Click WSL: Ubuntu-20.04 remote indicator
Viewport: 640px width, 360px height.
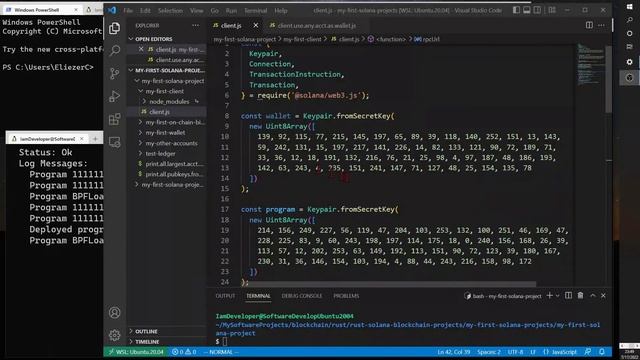click(136, 351)
